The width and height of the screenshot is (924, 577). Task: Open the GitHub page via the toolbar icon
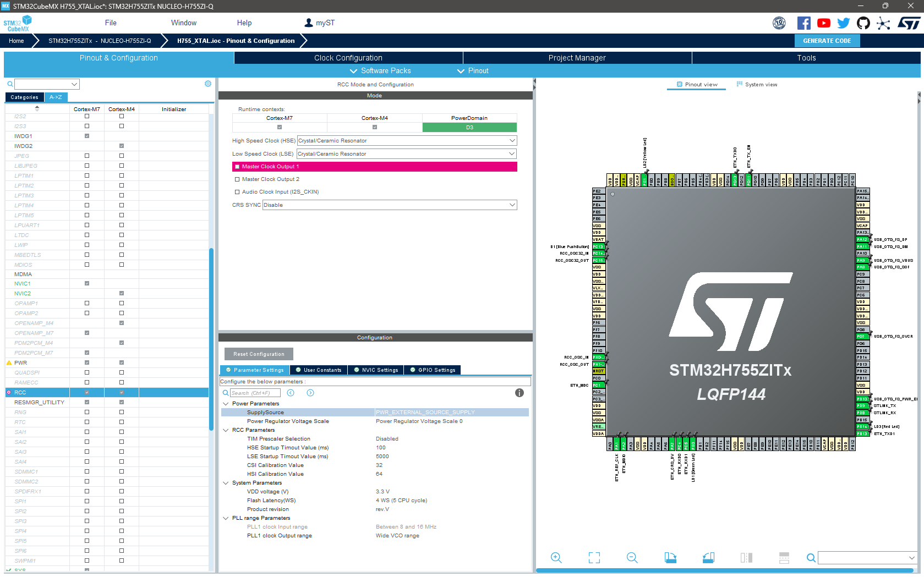pos(863,23)
